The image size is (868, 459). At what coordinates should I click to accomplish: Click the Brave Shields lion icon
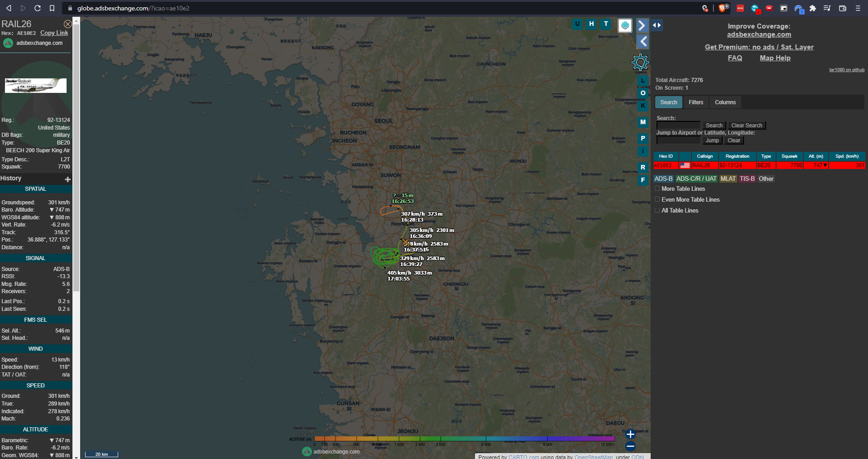pos(723,8)
